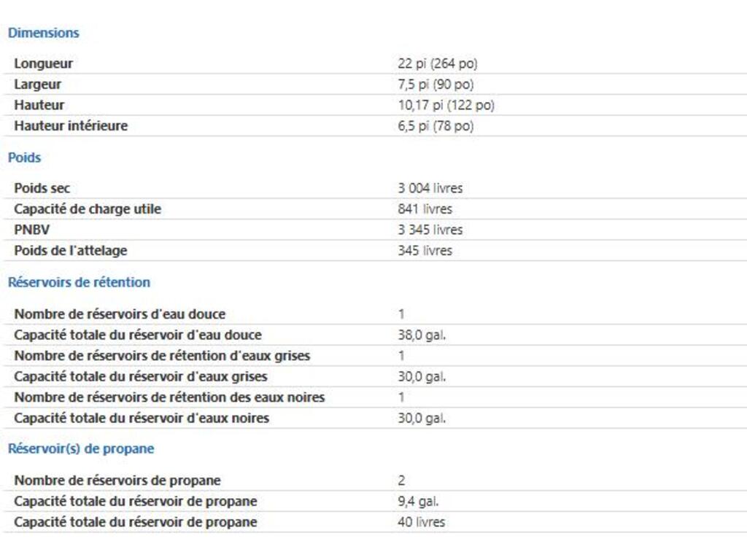Select the 40 livres propane value
Screen dimensions: 747x560
tap(421, 522)
